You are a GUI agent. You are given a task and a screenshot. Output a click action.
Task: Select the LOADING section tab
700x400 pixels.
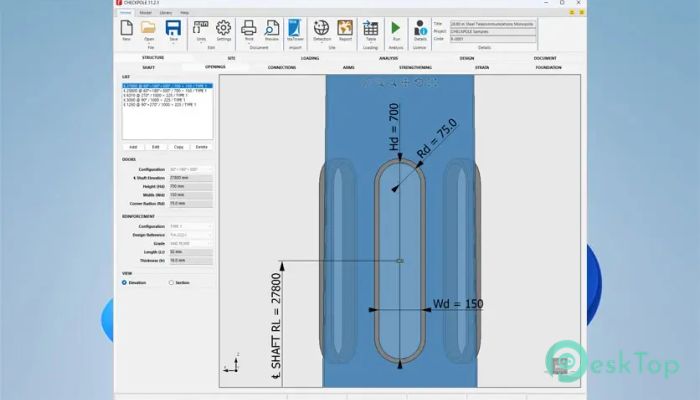tap(310, 58)
